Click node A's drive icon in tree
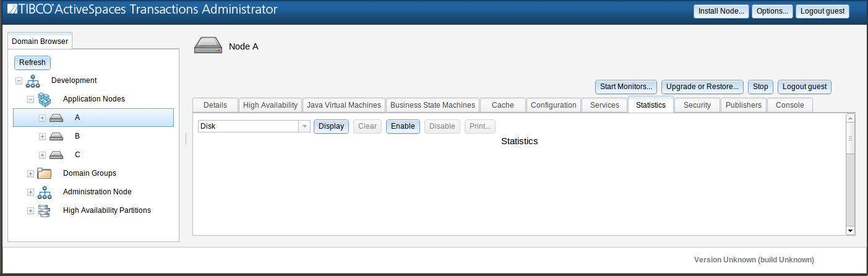The image size is (868, 276). coord(56,118)
